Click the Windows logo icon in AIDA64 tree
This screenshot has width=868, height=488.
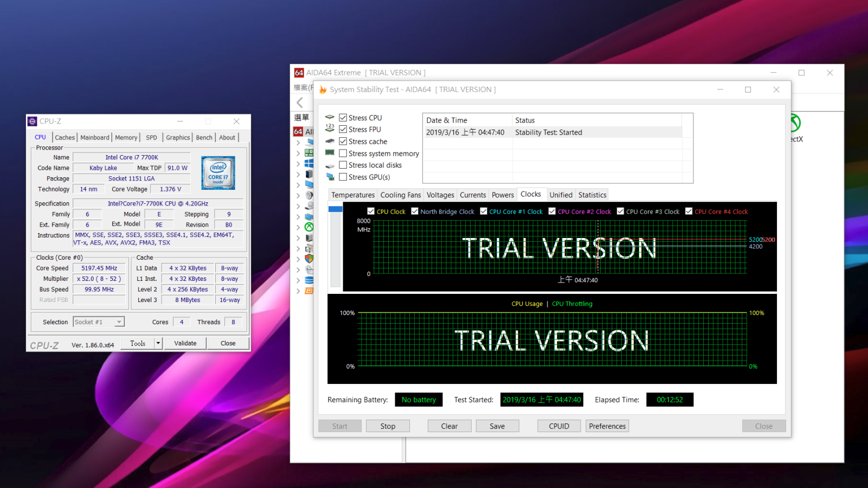(309, 163)
